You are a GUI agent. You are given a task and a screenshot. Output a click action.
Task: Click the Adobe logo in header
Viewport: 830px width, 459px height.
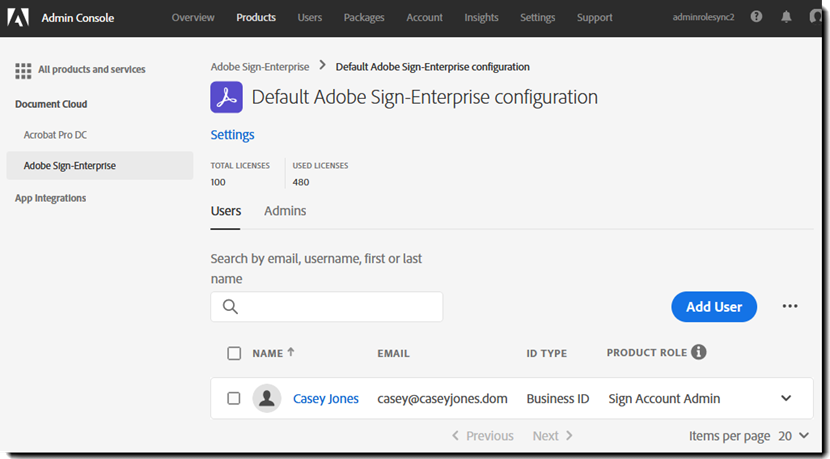tap(18, 17)
